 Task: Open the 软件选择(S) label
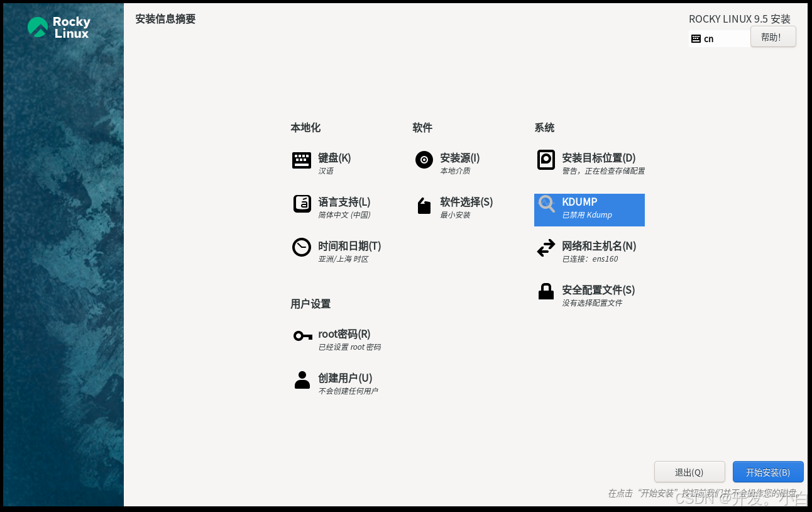coord(466,202)
